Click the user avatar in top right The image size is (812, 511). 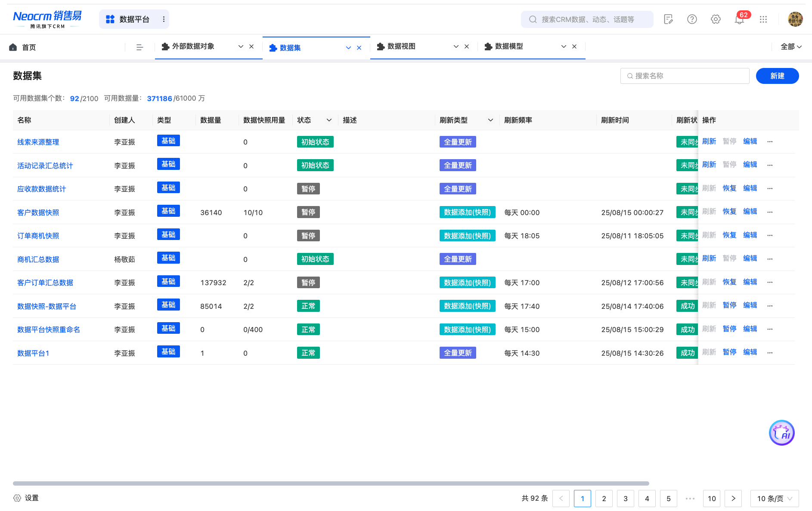tap(795, 19)
